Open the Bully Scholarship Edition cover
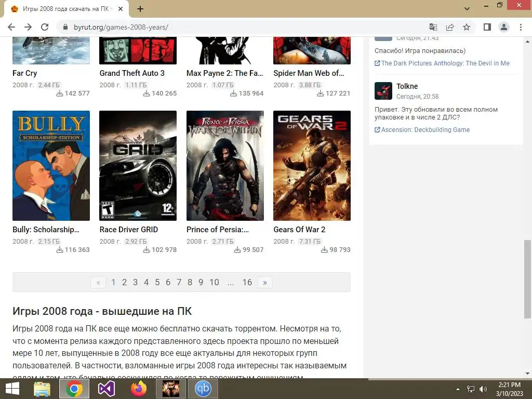This screenshot has width=532, height=399. (51, 166)
